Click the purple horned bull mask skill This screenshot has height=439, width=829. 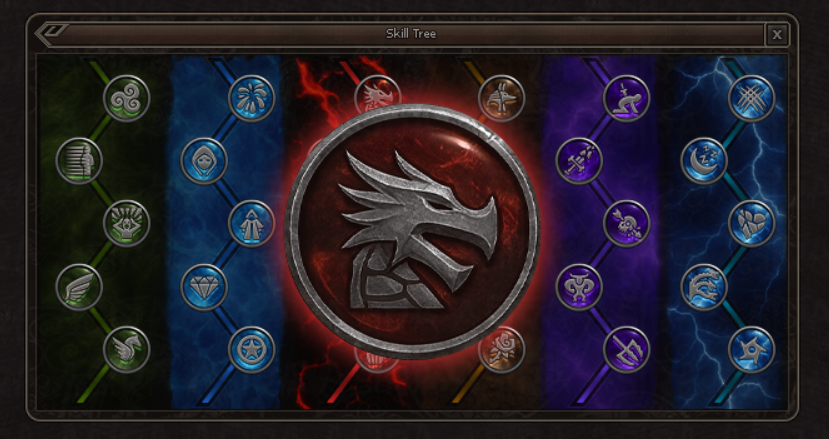pos(579,287)
